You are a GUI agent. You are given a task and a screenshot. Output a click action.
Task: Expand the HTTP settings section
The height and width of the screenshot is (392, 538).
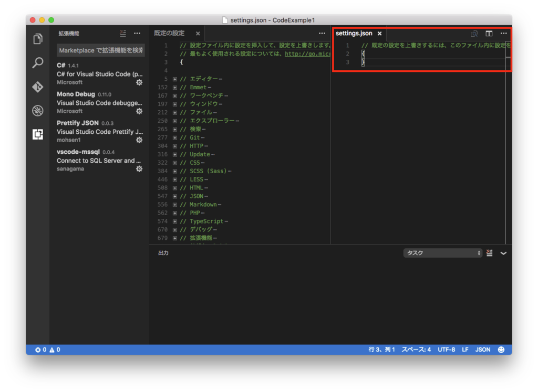click(x=174, y=146)
